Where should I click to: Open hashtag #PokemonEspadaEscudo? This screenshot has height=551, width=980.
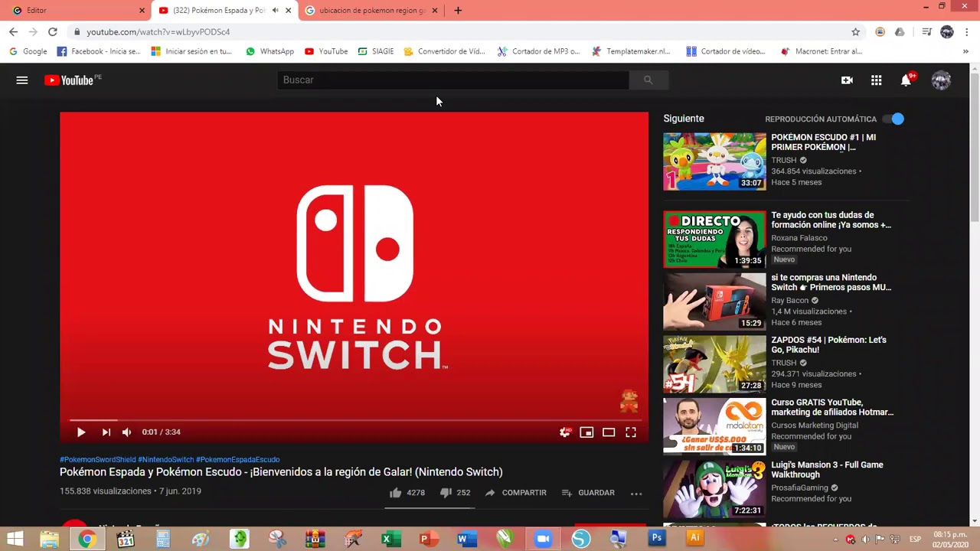tap(238, 460)
